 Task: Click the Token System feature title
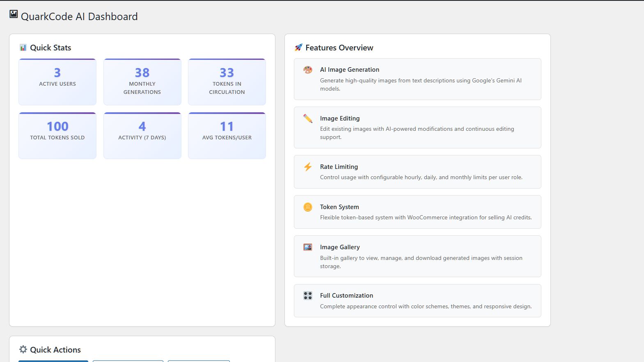pos(339,207)
